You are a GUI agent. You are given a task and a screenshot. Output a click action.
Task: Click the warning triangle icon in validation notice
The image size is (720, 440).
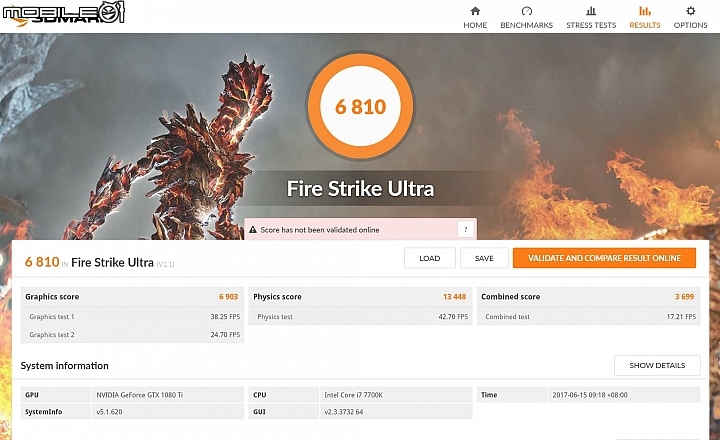[x=253, y=230]
